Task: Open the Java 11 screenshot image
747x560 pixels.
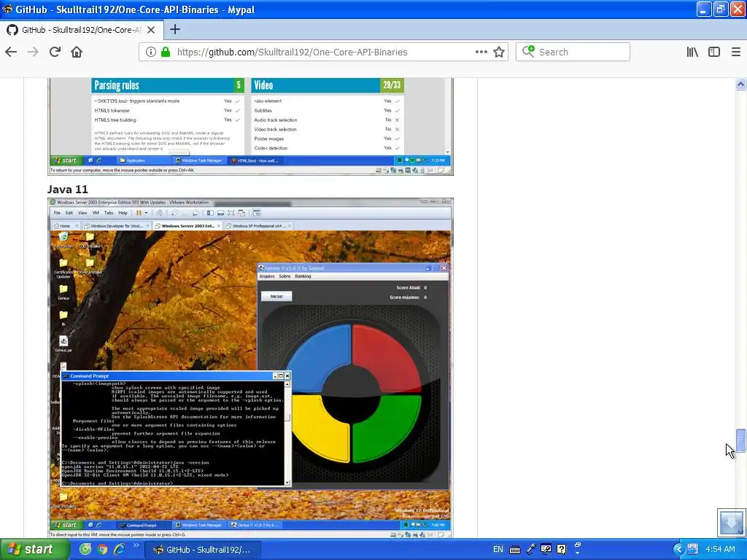Action: coord(250,368)
